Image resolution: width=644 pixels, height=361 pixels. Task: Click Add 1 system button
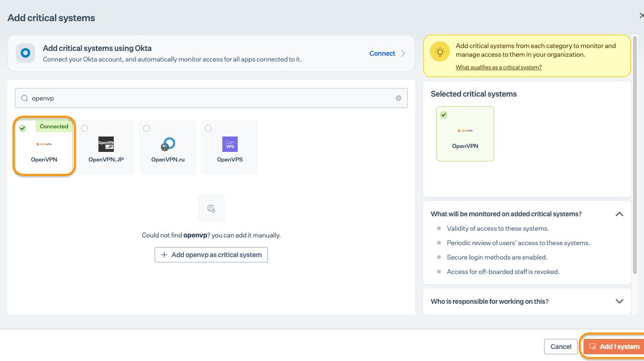click(614, 347)
